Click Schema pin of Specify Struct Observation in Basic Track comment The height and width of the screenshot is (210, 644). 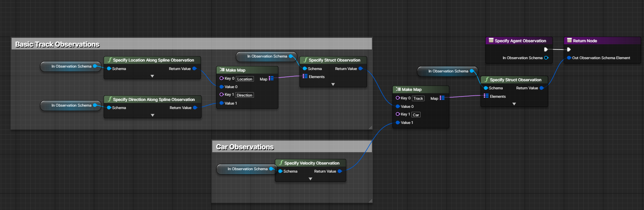click(305, 69)
